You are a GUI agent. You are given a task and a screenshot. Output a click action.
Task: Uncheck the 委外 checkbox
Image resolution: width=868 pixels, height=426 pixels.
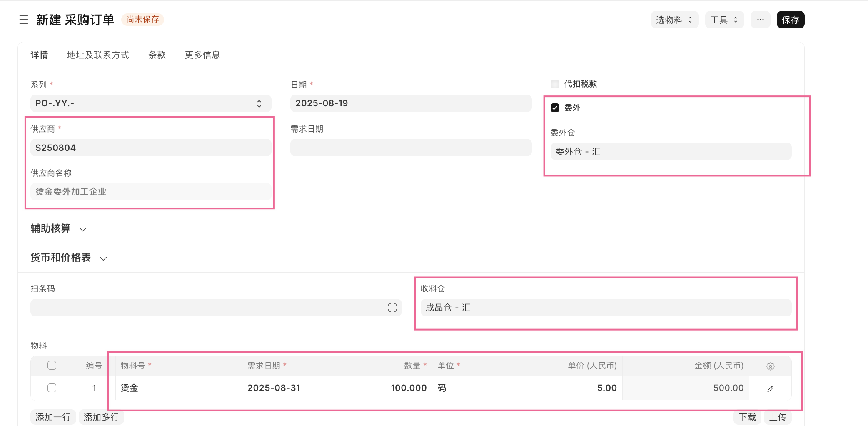(x=555, y=108)
